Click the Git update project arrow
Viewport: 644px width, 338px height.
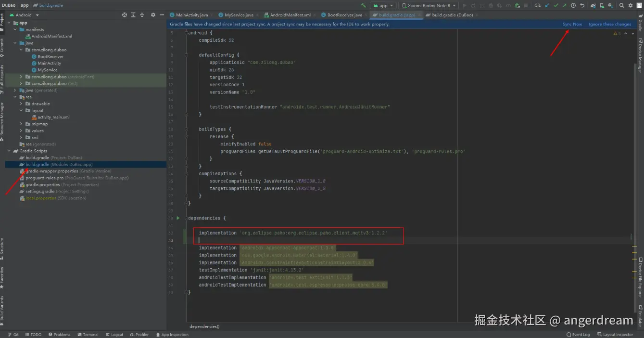click(547, 5)
